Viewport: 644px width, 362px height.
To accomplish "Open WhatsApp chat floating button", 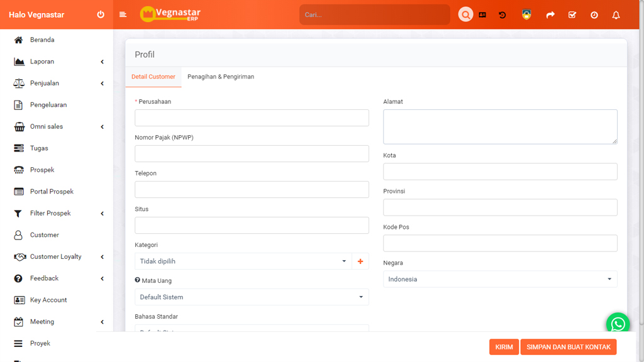I will point(618,324).
